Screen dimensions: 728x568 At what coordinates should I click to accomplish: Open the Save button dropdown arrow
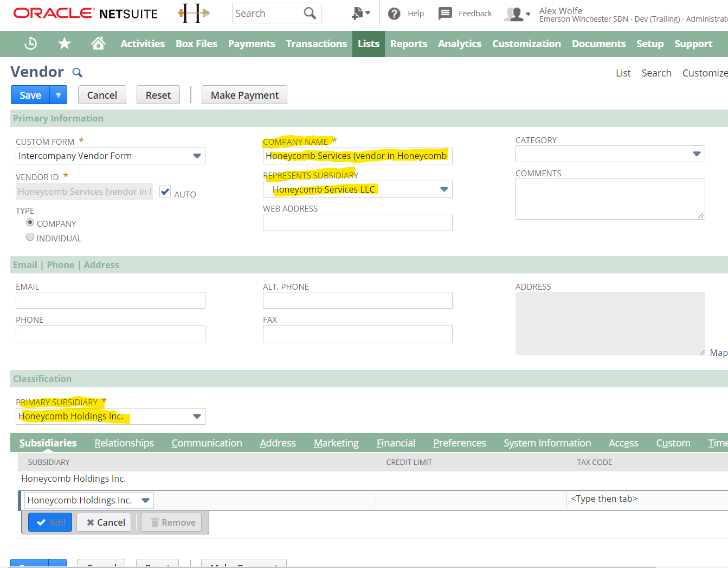tap(59, 95)
